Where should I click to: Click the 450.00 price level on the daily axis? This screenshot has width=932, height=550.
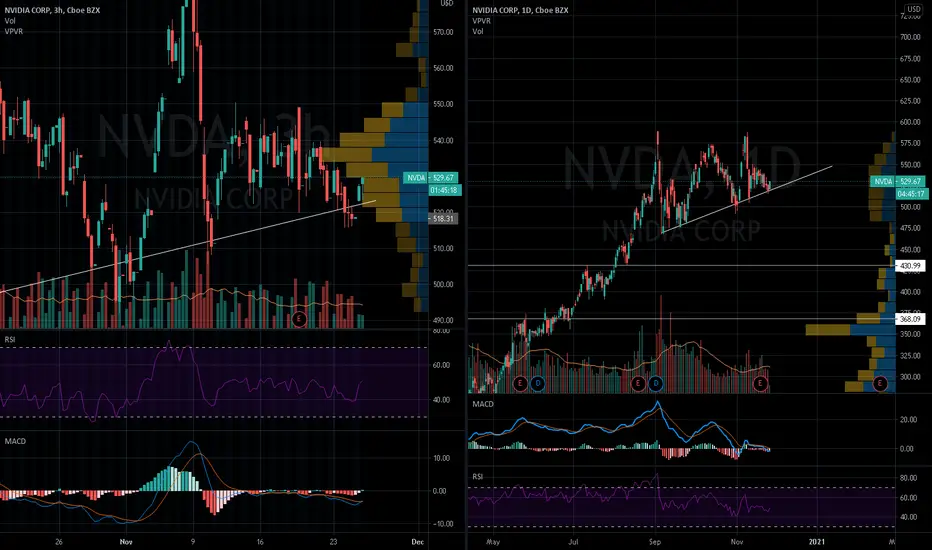[910, 250]
